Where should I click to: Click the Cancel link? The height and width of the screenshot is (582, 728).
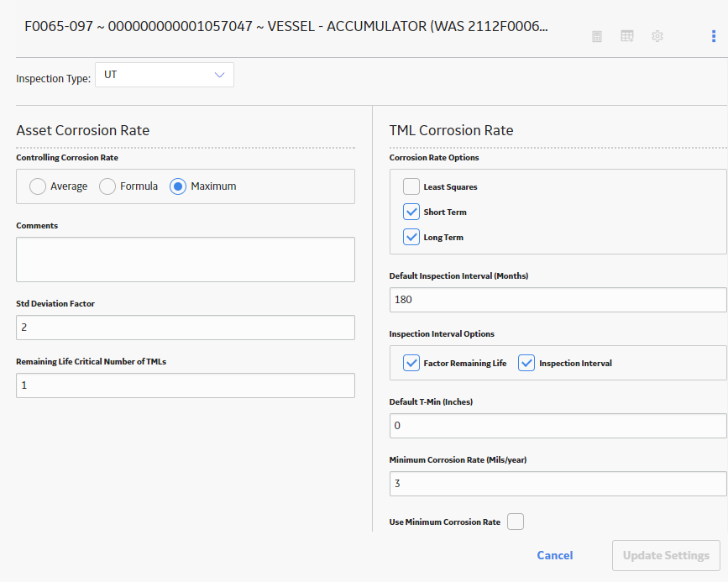point(555,555)
